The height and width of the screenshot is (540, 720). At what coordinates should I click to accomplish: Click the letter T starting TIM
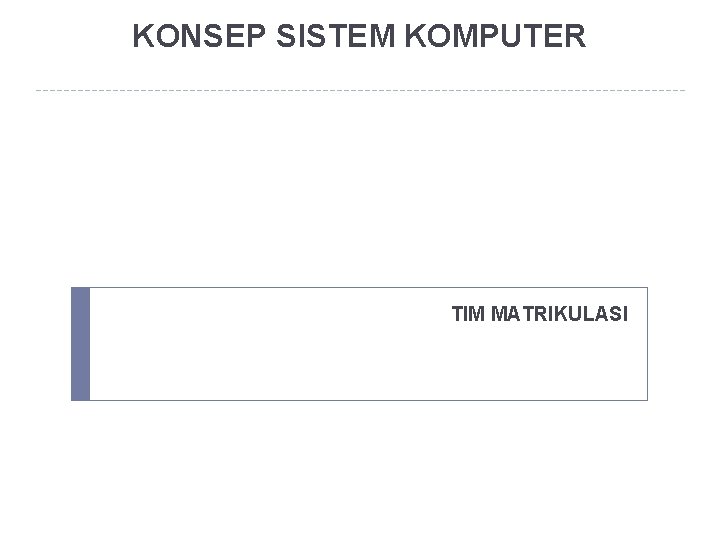(x=457, y=315)
